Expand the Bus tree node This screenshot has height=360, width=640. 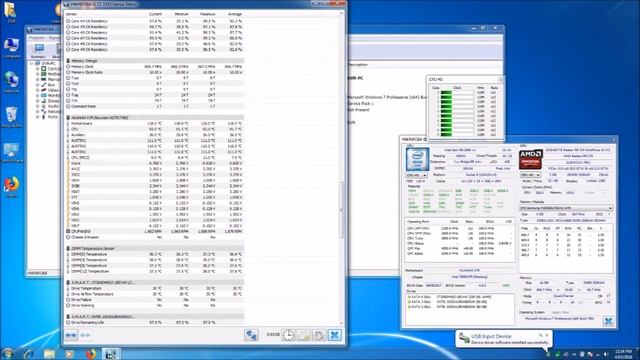(x=38, y=85)
